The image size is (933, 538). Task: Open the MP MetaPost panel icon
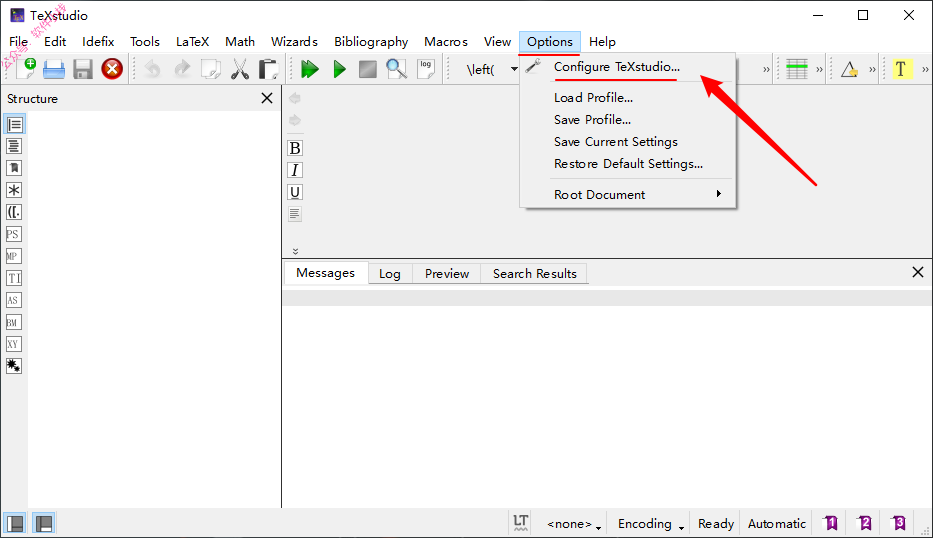(14, 257)
